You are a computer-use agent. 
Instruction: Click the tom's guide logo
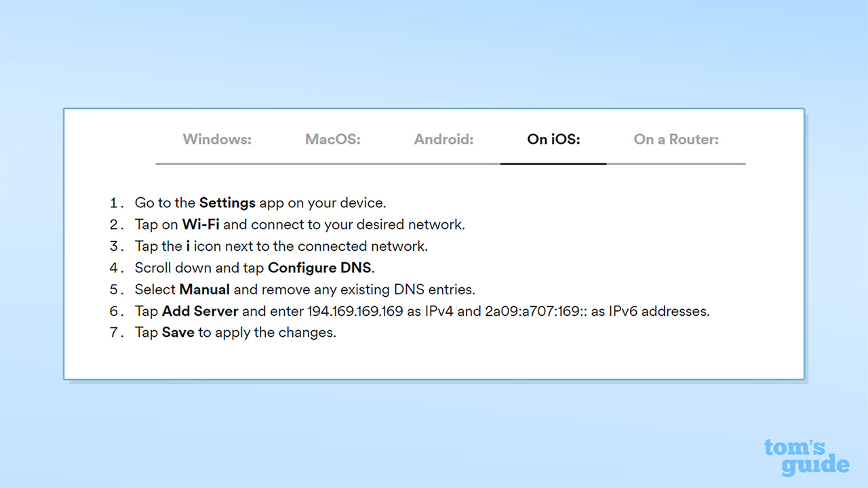[806, 457]
